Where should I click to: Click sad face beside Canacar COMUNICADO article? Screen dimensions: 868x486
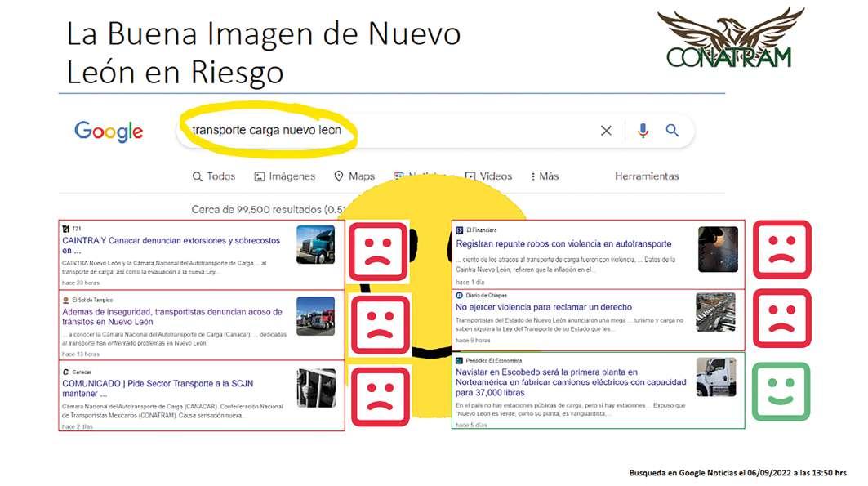coord(381,397)
